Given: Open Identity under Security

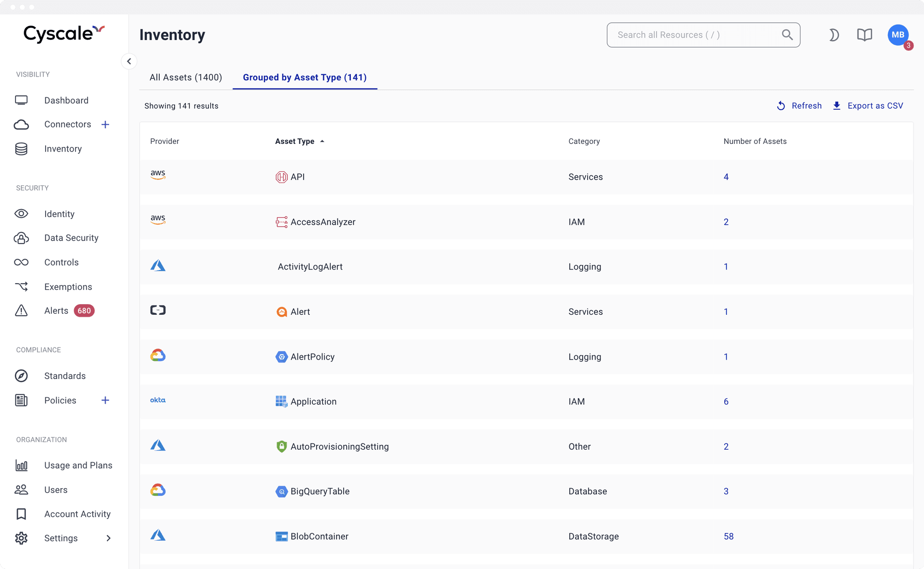Looking at the screenshot, I should pyautogui.click(x=59, y=214).
